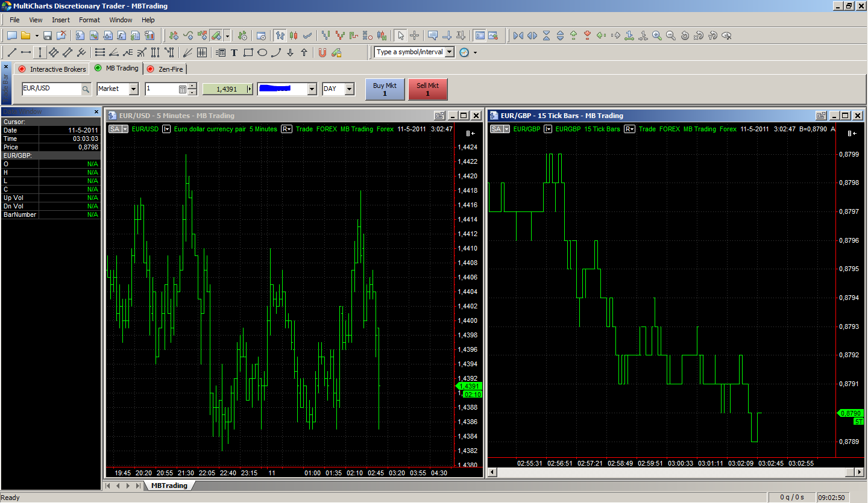868x503 pixels.
Task: Open the R dropdown in EUR/USD chart status line
Action: click(286, 129)
